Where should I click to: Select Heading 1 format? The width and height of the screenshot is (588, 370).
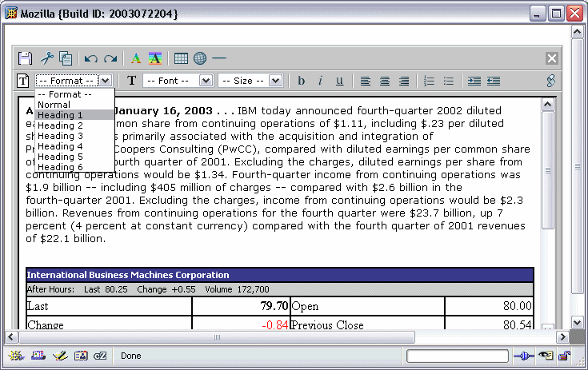click(x=74, y=115)
